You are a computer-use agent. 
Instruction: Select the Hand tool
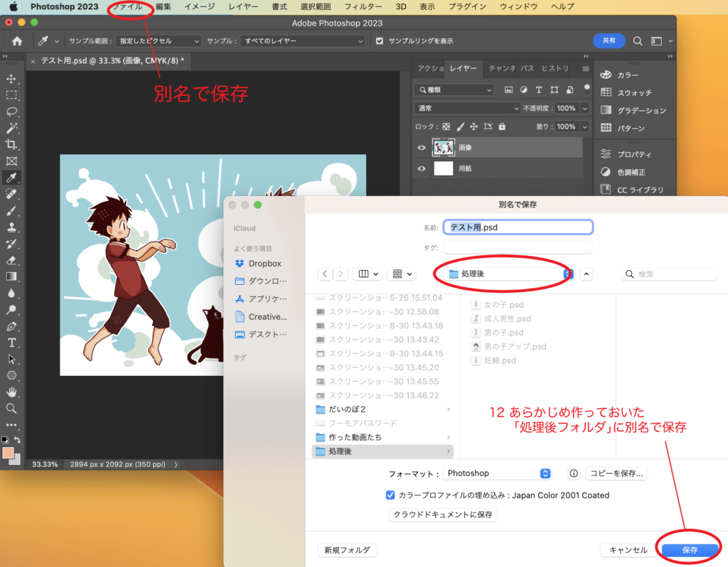coord(11,392)
